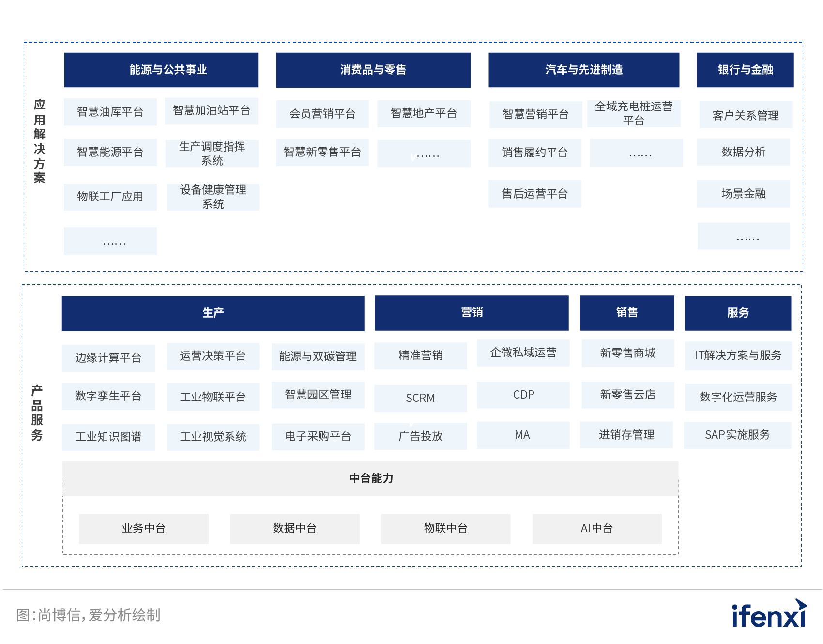Select the 中台能力 header bar
The image size is (823, 644).
coord(370,478)
